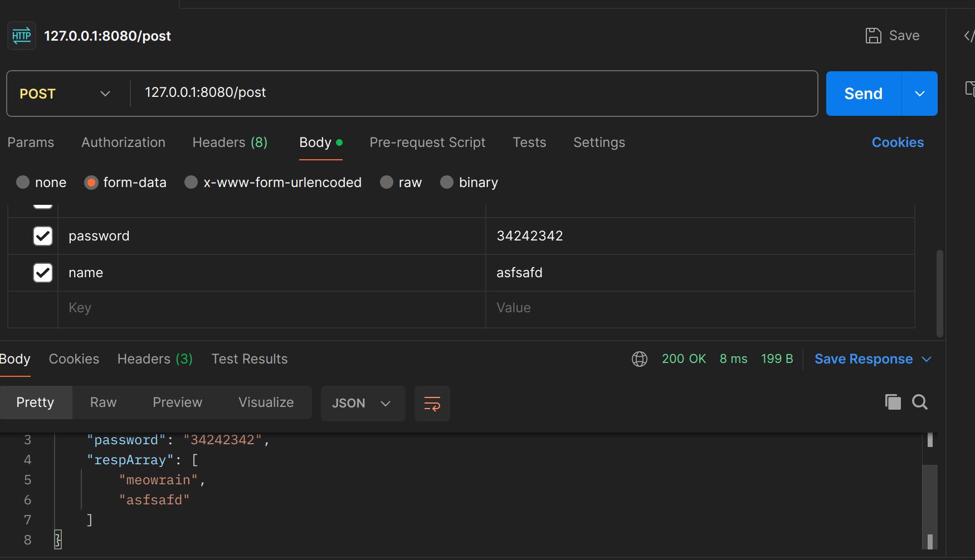Copy response body to clipboard
Screen dimensions: 975x560
(893, 402)
